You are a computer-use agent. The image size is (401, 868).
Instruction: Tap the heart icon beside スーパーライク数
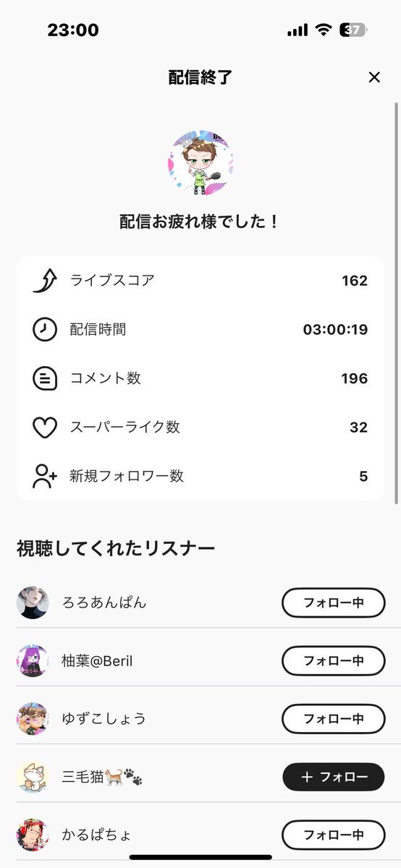point(45,427)
